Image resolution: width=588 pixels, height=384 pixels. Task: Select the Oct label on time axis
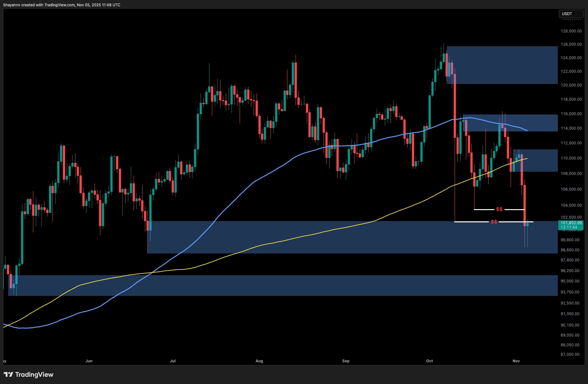click(430, 361)
